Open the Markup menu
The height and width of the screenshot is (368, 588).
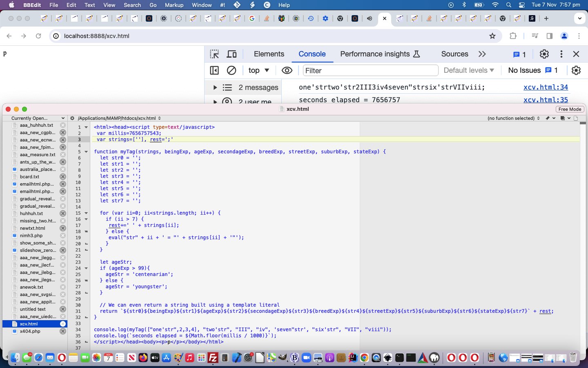click(x=174, y=5)
